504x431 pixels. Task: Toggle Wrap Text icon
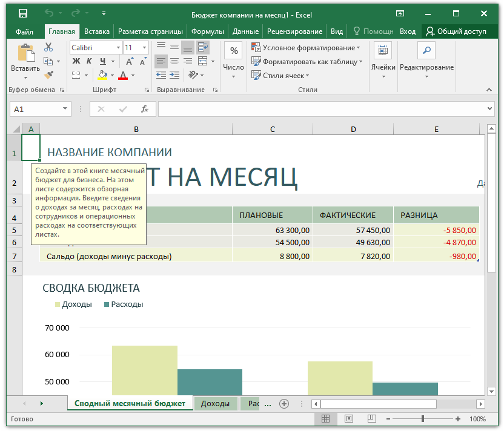pyautogui.click(x=203, y=47)
